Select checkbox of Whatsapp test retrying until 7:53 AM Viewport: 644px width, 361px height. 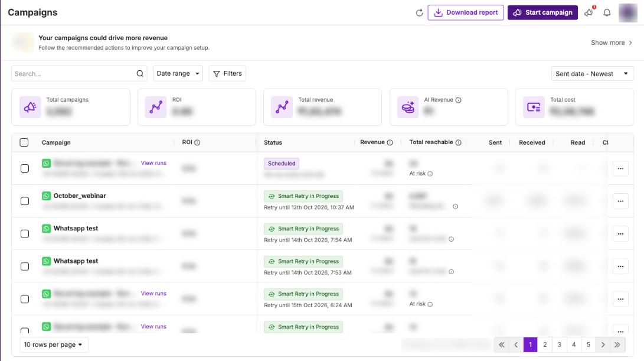[x=25, y=266]
